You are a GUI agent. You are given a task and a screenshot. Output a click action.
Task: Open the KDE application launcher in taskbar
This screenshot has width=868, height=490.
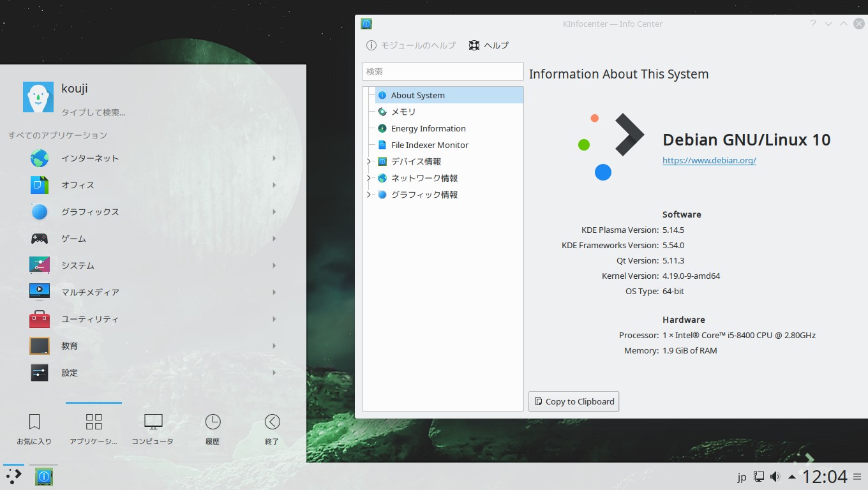pos(13,476)
